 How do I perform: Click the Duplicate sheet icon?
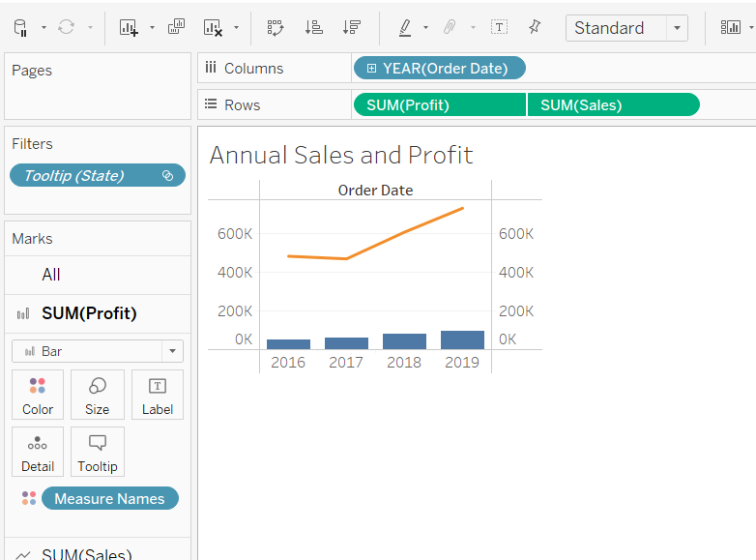tap(176, 27)
